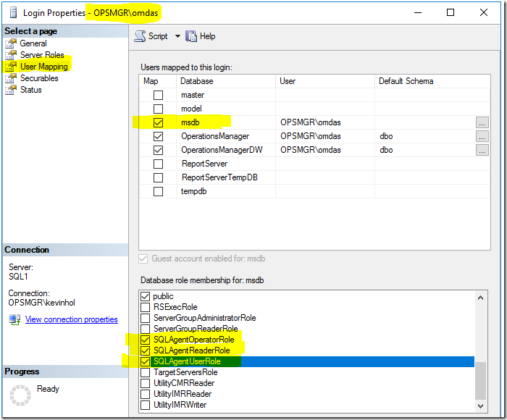Minimize the Login Properties window
Screen dimensions: 507x420
point(418,12)
